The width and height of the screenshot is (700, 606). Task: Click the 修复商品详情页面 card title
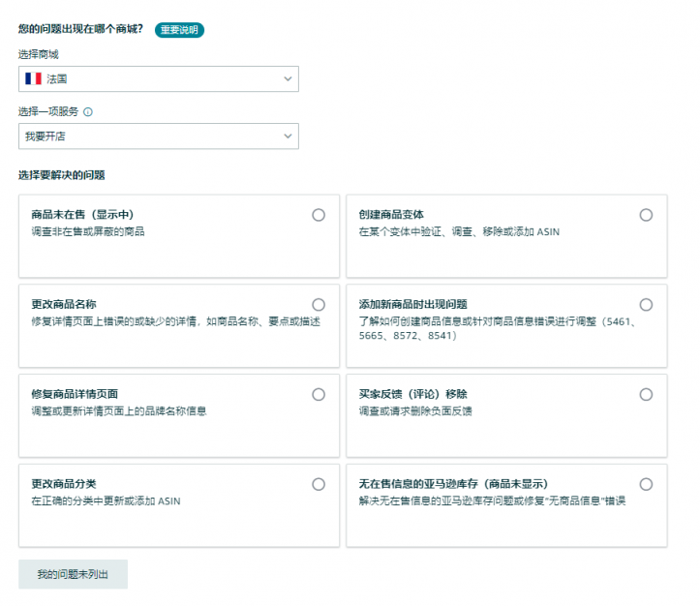[x=75, y=394]
